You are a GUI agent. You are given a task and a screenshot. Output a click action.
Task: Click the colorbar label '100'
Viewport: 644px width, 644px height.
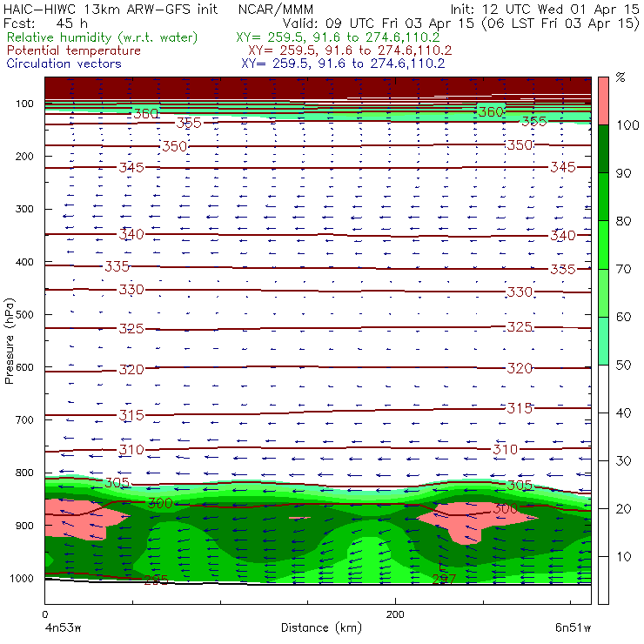(x=627, y=124)
